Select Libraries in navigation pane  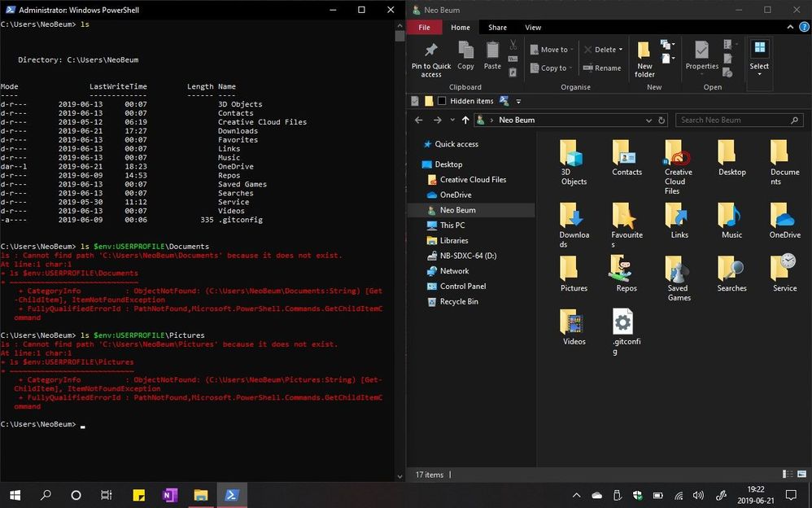[x=448, y=240]
